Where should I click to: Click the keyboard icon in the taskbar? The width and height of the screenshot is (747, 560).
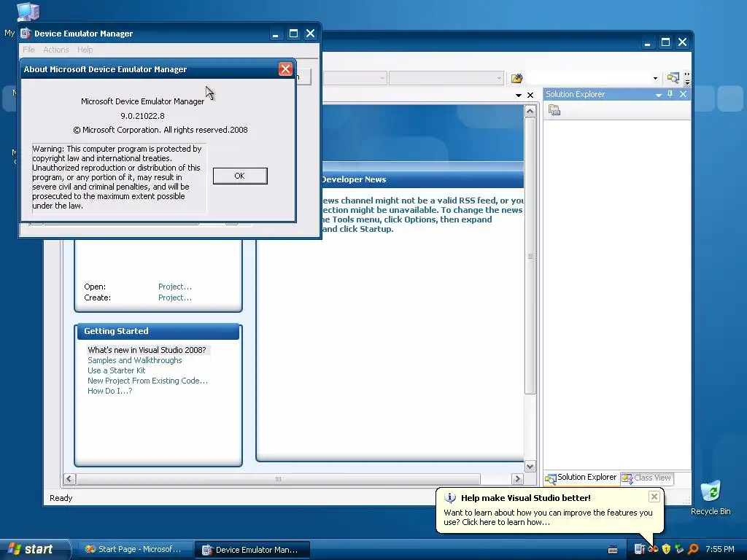[x=613, y=550]
